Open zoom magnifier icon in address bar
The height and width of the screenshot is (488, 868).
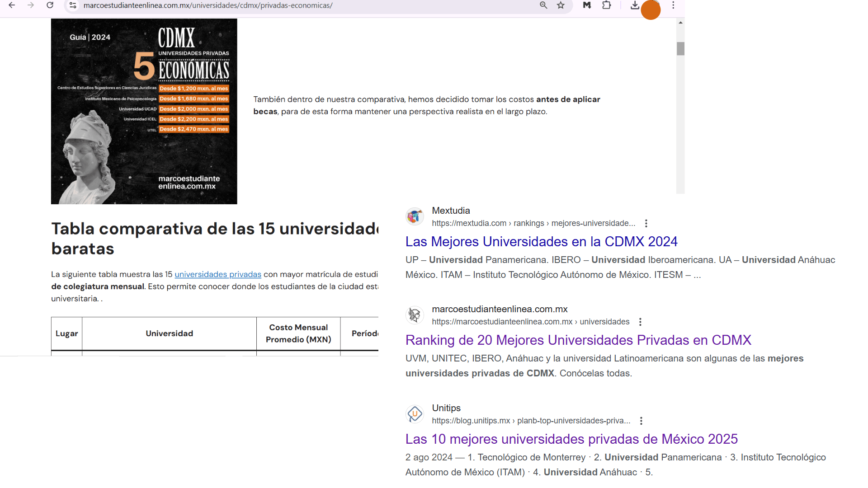(x=543, y=5)
